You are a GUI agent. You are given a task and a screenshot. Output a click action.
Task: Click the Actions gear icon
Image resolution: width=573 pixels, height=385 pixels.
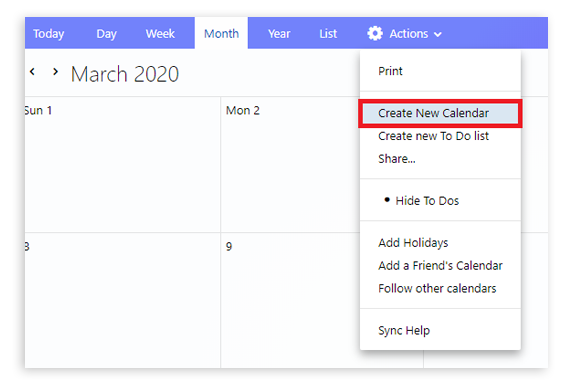point(375,34)
